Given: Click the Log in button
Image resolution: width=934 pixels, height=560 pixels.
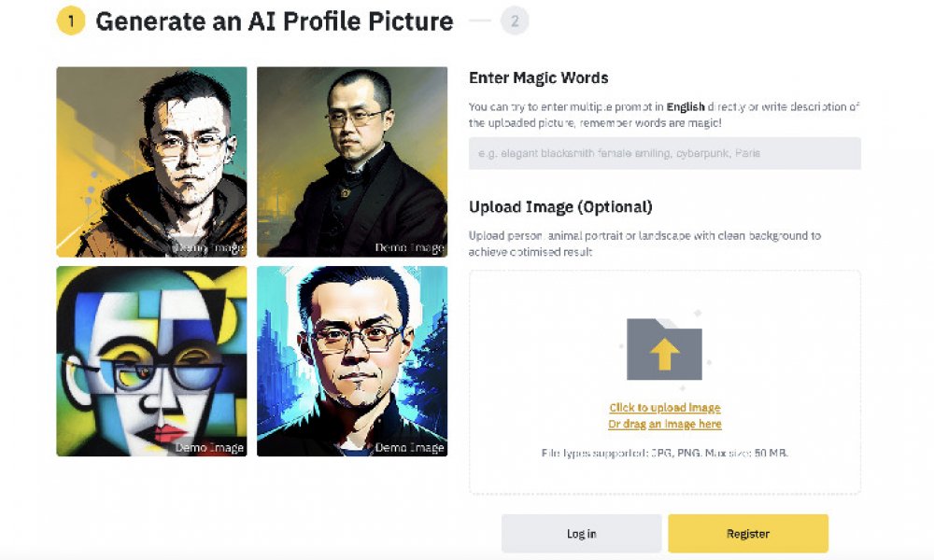Looking at the screenshot, I should (x=581, y=534).
